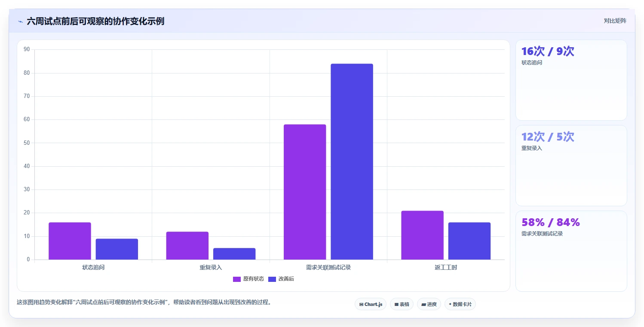Click the purple 需求关联测试记录 bar
The height and width of the screenshot is (327, 644).
pos(305,192)
